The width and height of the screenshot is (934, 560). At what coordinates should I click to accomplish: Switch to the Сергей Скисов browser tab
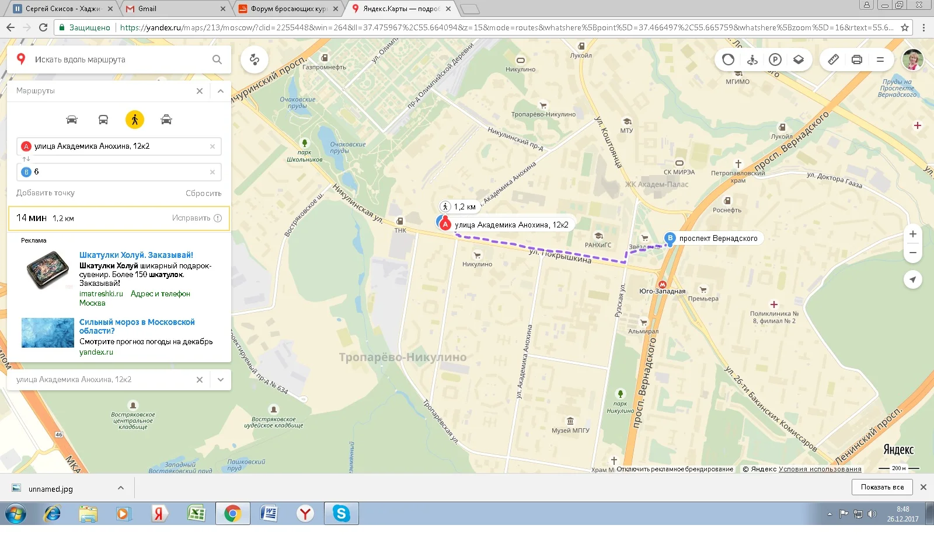(62, 9)
